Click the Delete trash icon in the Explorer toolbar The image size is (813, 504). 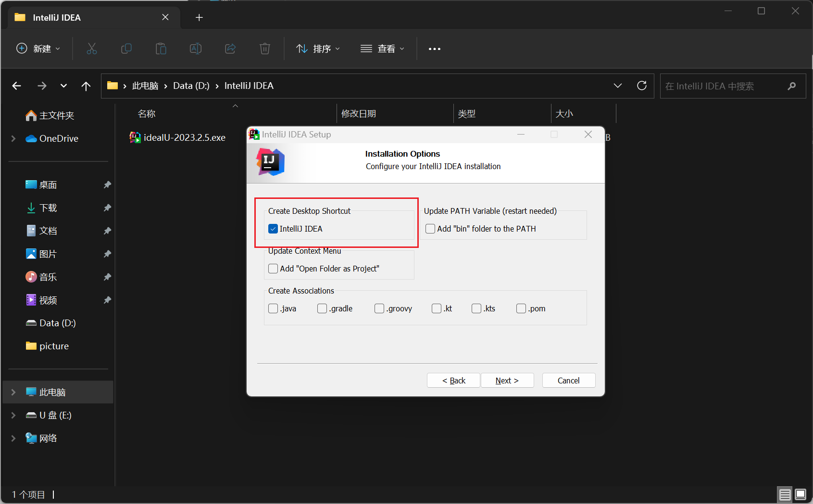(265, 49)
